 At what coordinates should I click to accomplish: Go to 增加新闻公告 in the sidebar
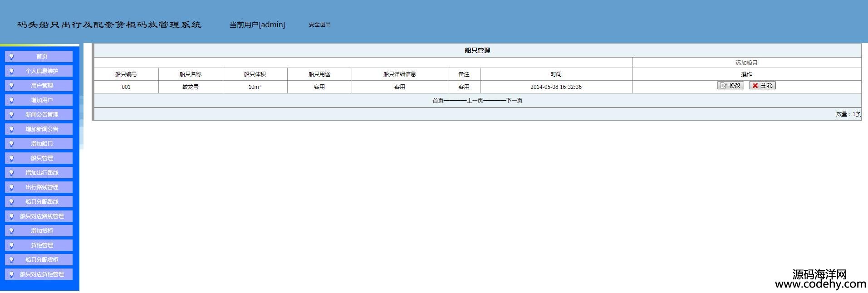click(42, 129)
